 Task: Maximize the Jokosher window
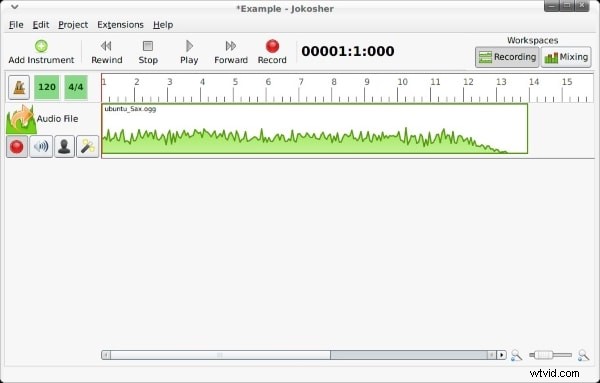click(567, 5)
